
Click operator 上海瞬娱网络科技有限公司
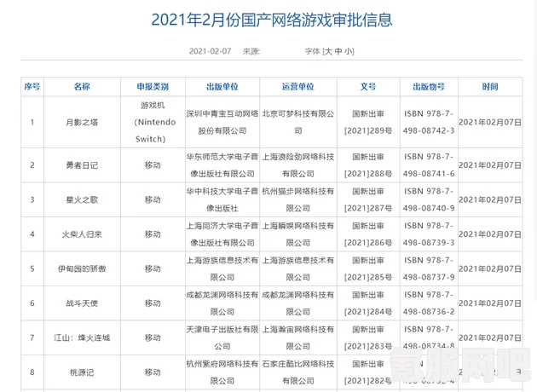click(x=298, y=234)
